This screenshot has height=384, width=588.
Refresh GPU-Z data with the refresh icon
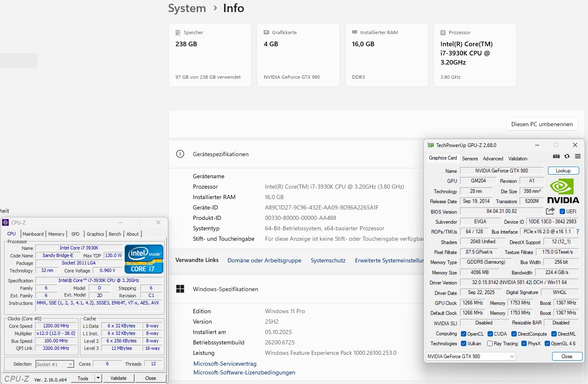[x=567, y=156]
